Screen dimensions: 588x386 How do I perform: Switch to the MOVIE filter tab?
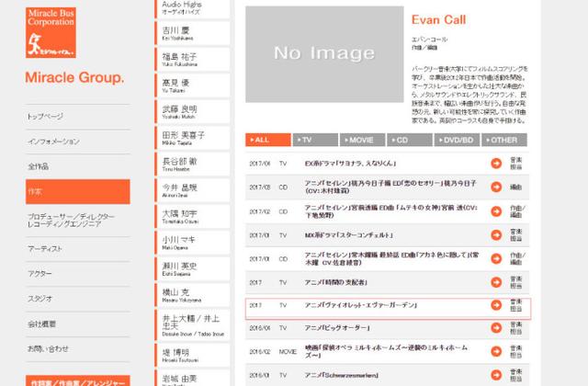(362, 140)
